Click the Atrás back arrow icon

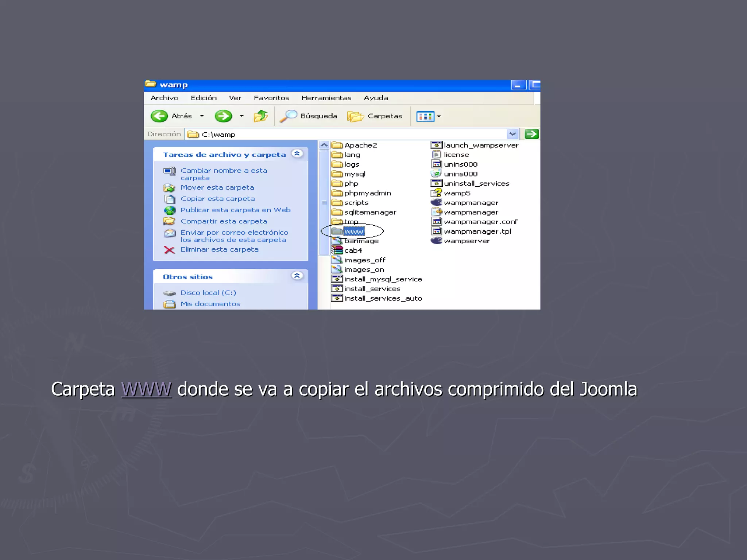pos(159,116)
